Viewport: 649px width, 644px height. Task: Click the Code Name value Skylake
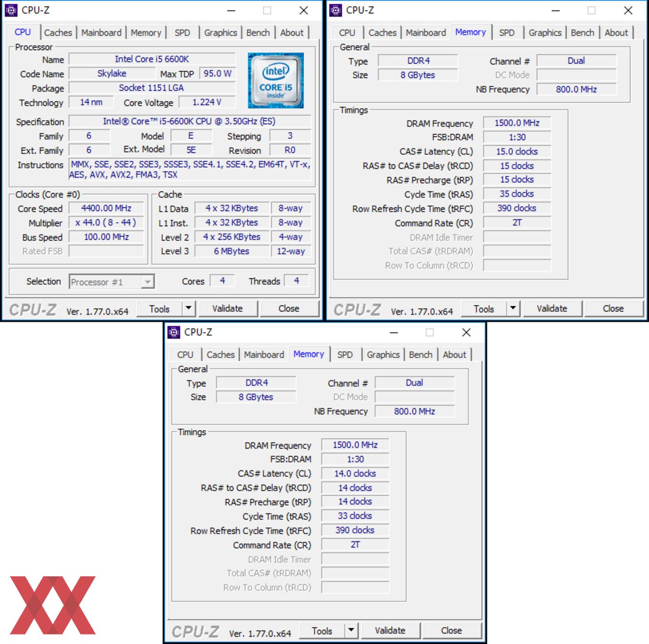coord(112,73)
